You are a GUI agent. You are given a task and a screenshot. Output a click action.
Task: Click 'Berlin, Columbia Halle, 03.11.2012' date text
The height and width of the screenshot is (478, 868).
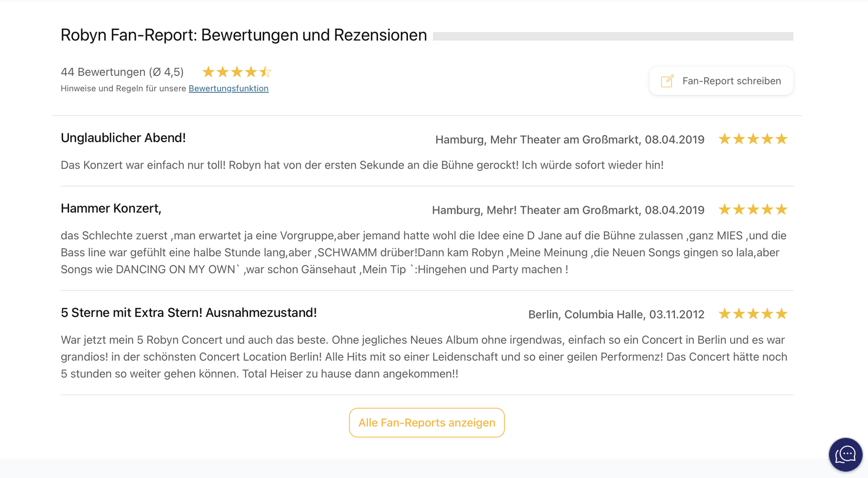(x=616, y=314)
